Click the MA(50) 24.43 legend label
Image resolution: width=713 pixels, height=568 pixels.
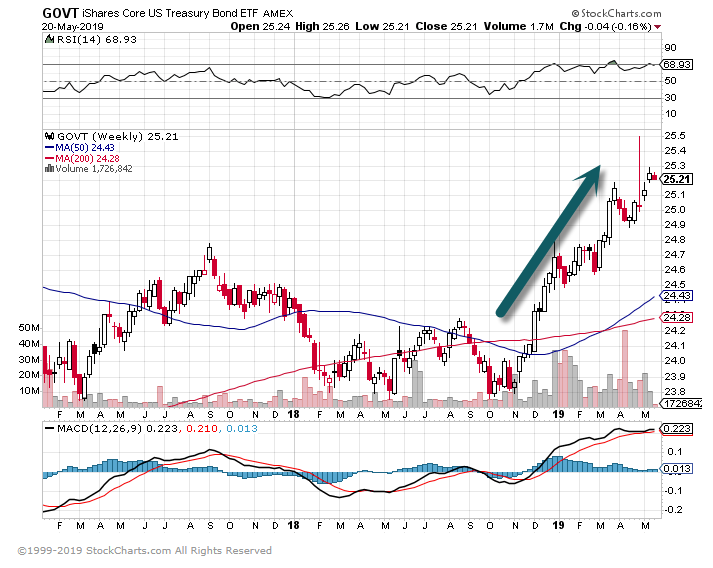point(85,147)
